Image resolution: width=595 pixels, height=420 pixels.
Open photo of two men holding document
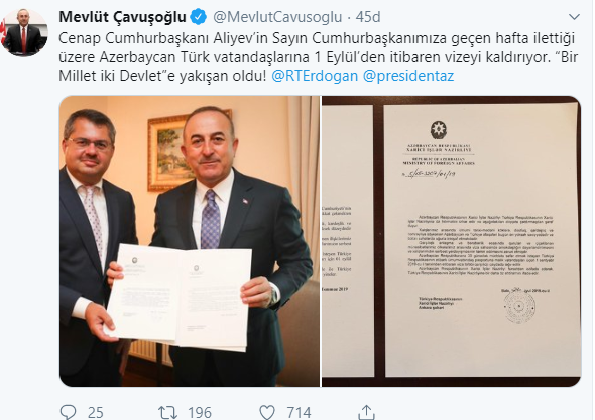click(x=189, y=241)
